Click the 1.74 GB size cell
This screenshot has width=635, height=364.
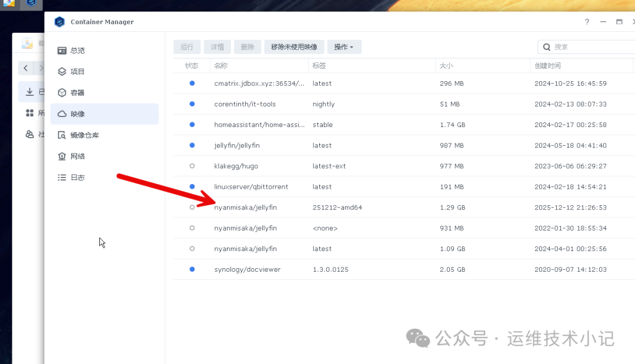point(452,125)
